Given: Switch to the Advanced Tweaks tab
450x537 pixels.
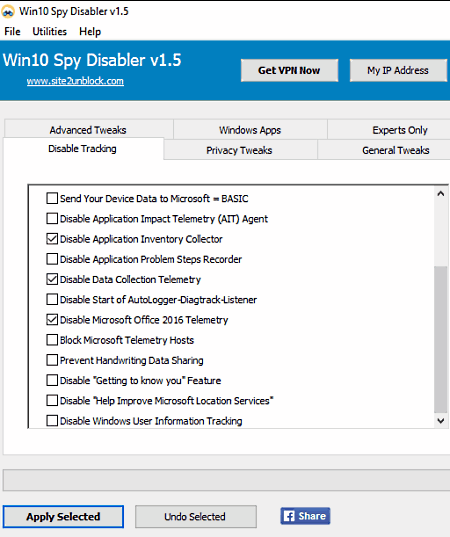Looking at the screenshot, I should click(88, 130).
